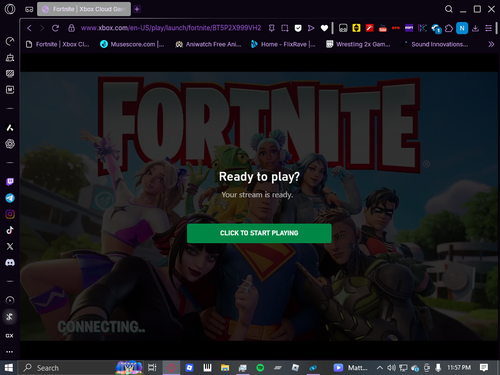The height and width of the screenshot is (375, 500).
Task: Open a new tab with plus button
Action: point(137,9)
